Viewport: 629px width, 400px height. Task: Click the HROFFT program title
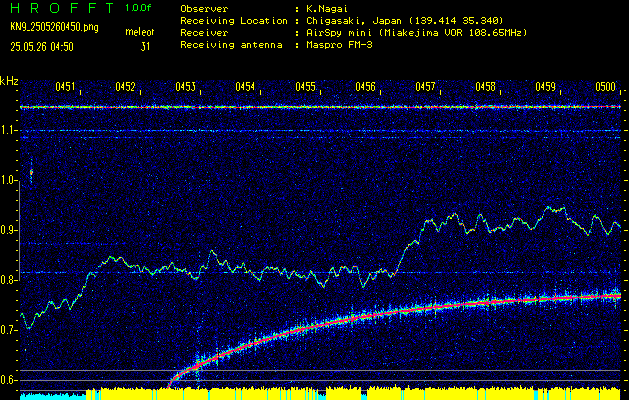(63, 8)
